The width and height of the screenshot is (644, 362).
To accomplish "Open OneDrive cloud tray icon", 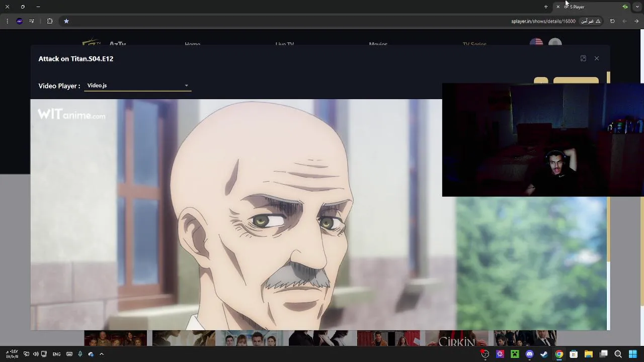I will tap(91, 354).
